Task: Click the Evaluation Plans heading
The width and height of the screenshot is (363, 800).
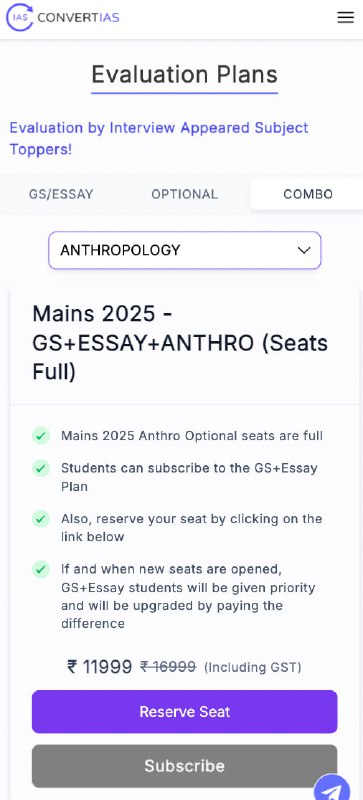Action: [x=184, y=75]
